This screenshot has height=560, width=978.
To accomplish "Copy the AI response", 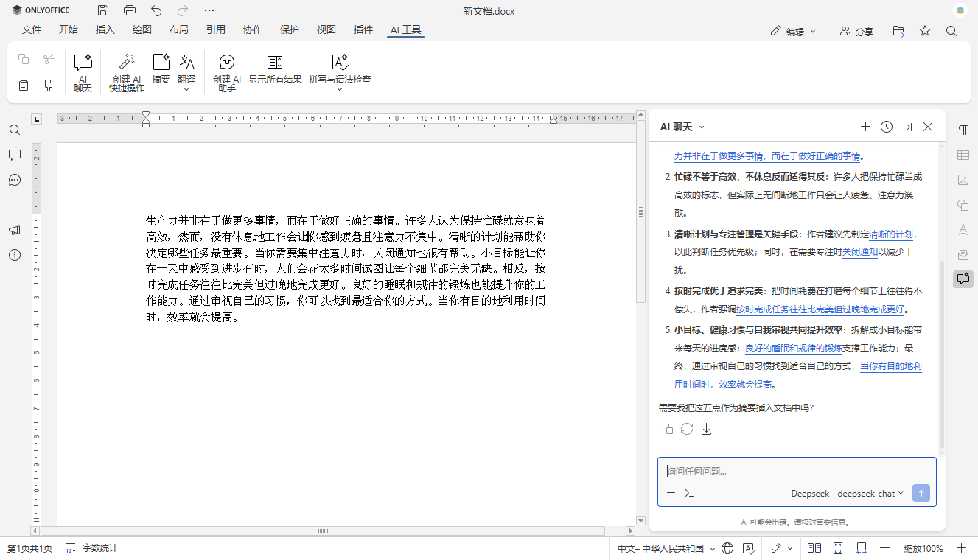I will [x=668, y=429].
